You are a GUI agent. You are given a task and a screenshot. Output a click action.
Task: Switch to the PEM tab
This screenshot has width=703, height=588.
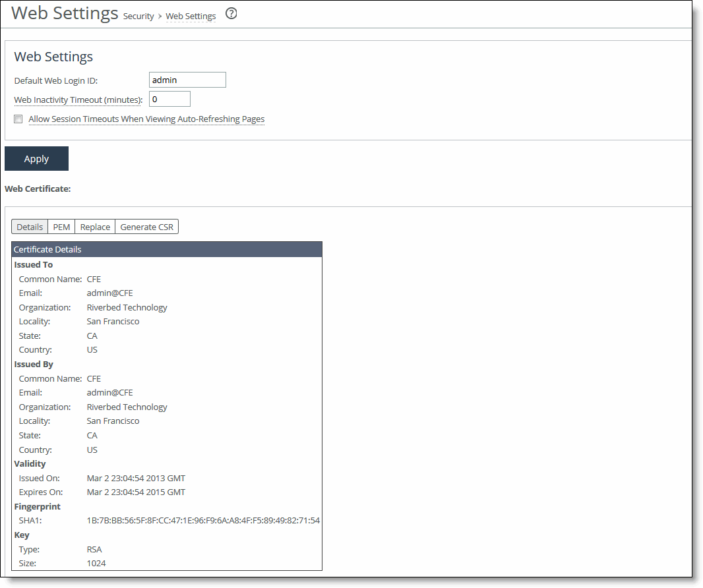pyautogui.click(x=61, y=226)
